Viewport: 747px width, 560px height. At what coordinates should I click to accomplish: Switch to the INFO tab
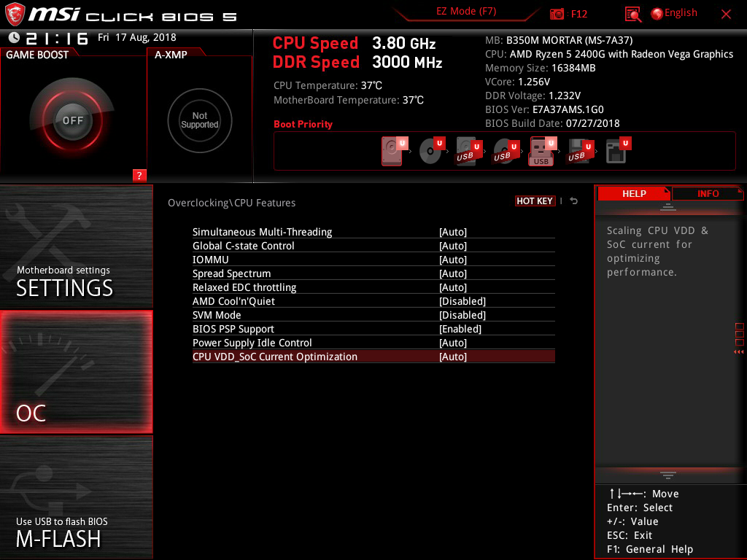708,193
